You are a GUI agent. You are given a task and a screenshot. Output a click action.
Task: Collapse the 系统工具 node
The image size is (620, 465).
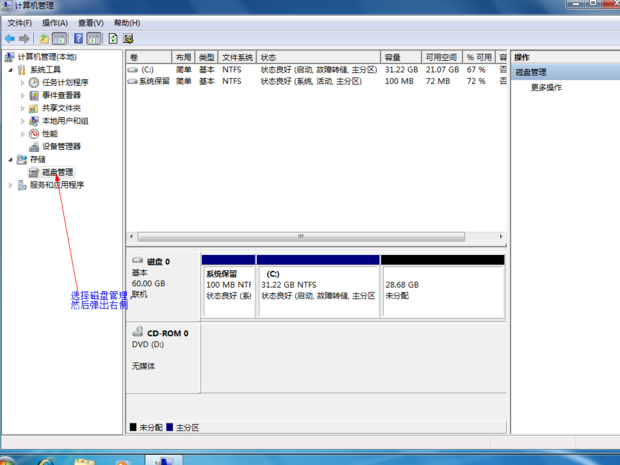[11, 70]
